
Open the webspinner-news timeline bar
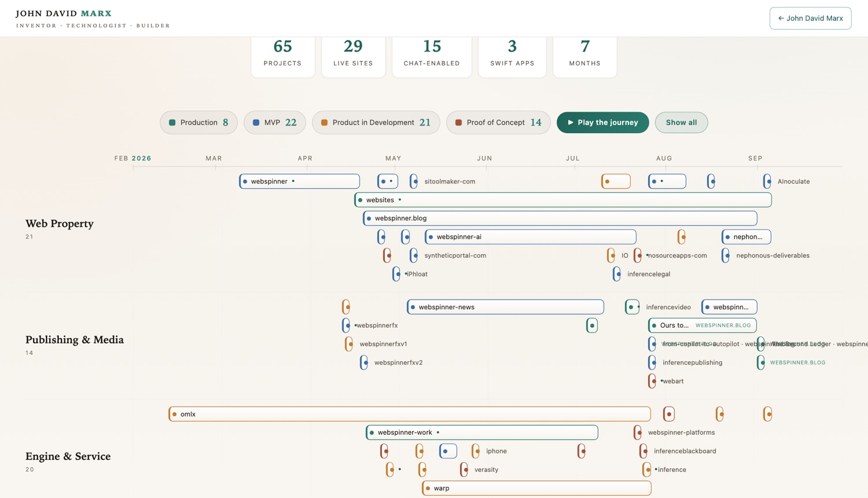[x=506, y=307]
